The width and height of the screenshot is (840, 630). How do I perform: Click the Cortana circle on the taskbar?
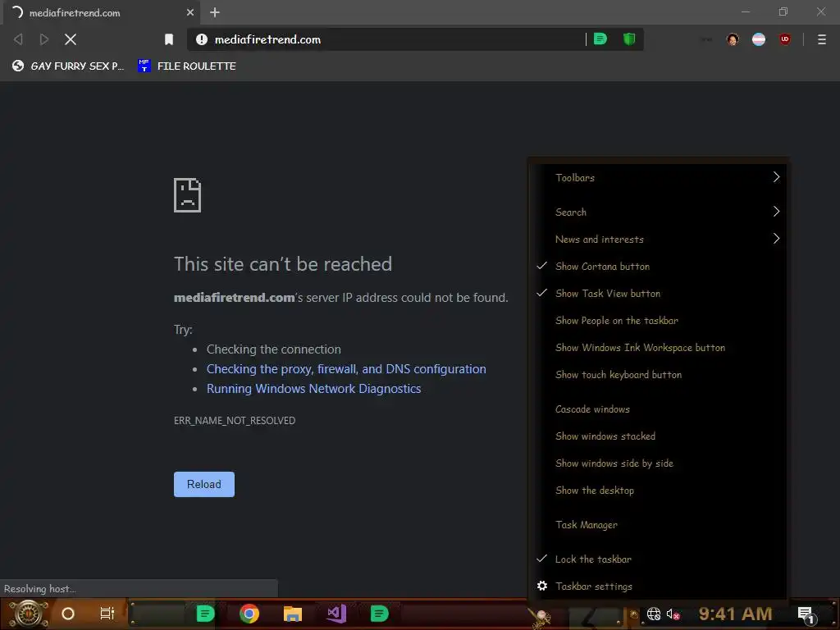coord(68,614)
